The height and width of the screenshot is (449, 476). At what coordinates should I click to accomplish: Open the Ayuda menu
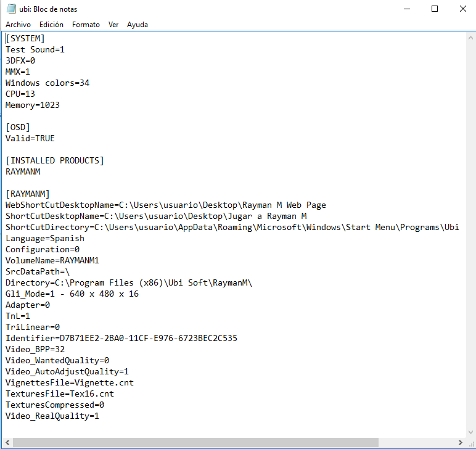(x=137, y=25)
